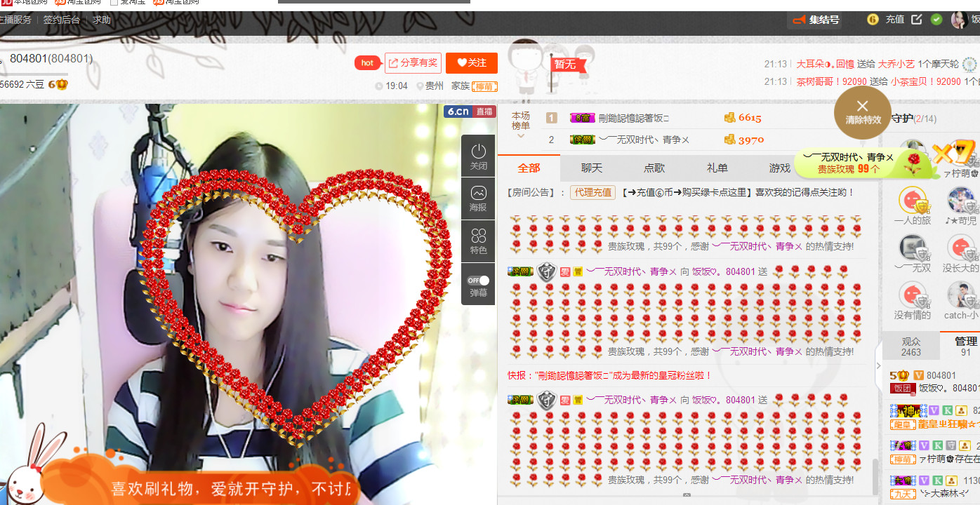Expand the 本场榜单 dropdown
The width and height of the screenshot is (980, 505).
(x=521, y=125)
